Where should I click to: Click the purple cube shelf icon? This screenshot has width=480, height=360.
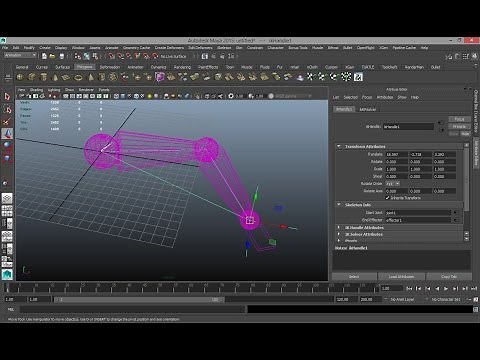tap(160, 77)
